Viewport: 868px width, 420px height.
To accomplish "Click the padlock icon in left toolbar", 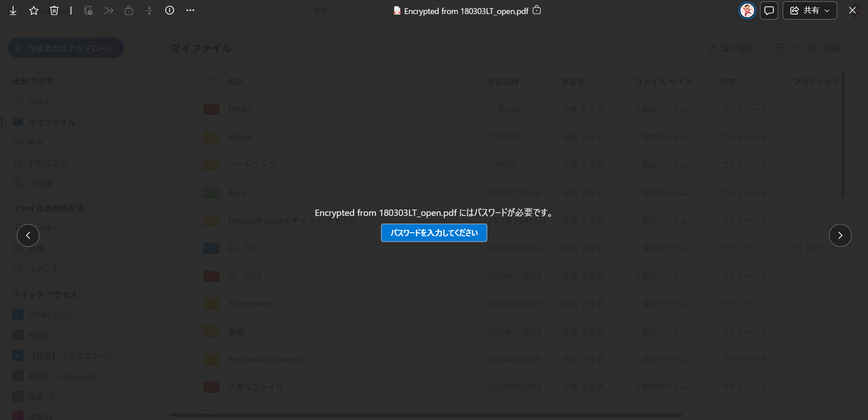I will [129, 10].
